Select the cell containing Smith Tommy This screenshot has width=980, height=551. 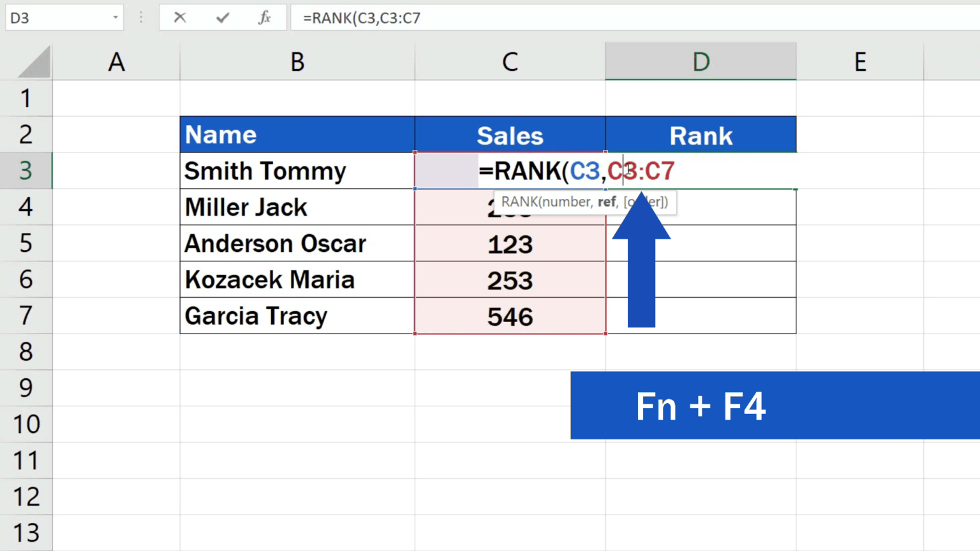[x=297, y=171]
